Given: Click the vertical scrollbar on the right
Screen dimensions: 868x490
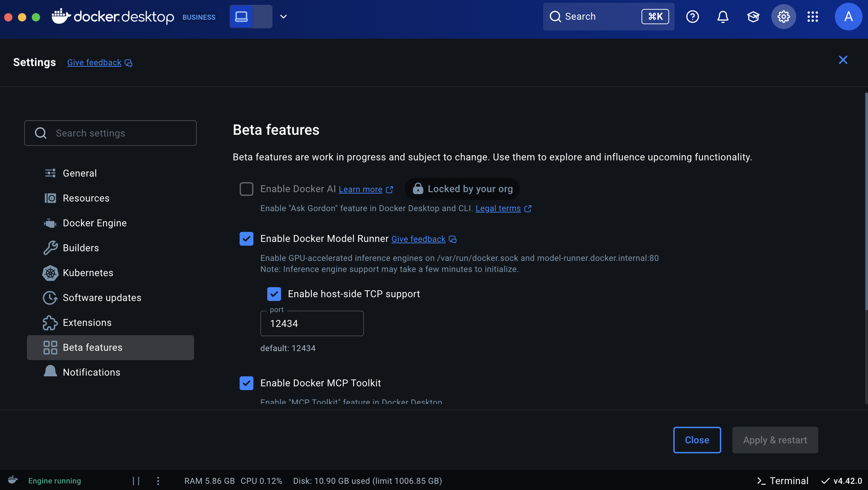Looking at the screenshot, I should 866,200.
